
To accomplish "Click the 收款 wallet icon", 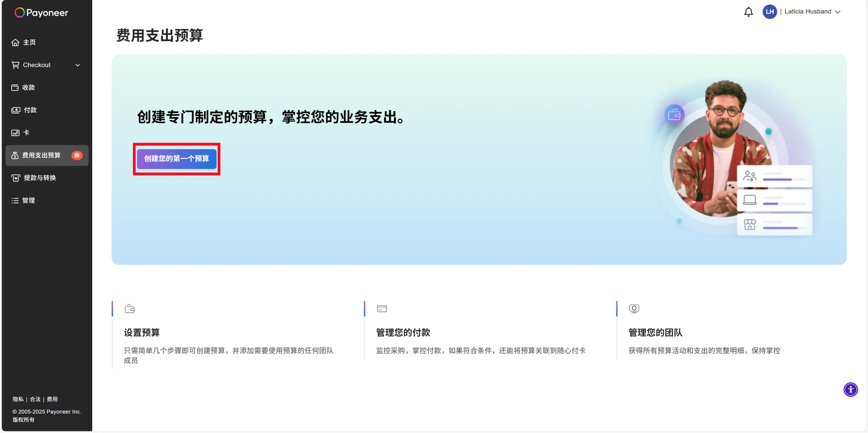I will click(15, 87).
